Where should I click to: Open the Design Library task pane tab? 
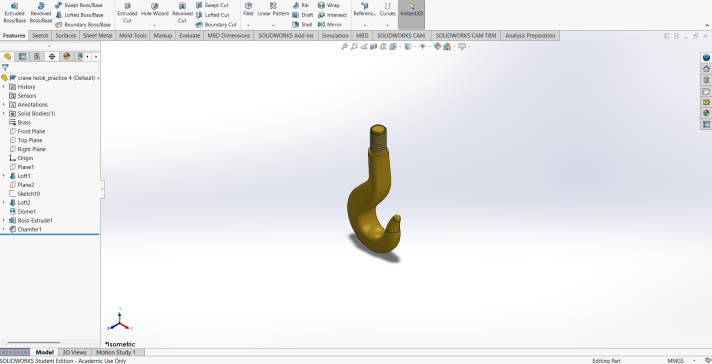click(706, 80)
